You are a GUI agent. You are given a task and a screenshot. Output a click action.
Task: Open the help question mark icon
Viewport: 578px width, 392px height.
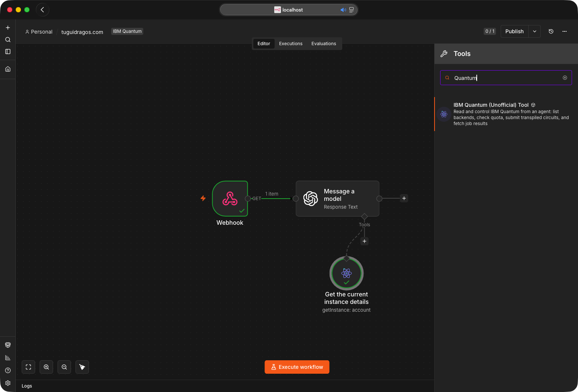(x=8, y=370)
